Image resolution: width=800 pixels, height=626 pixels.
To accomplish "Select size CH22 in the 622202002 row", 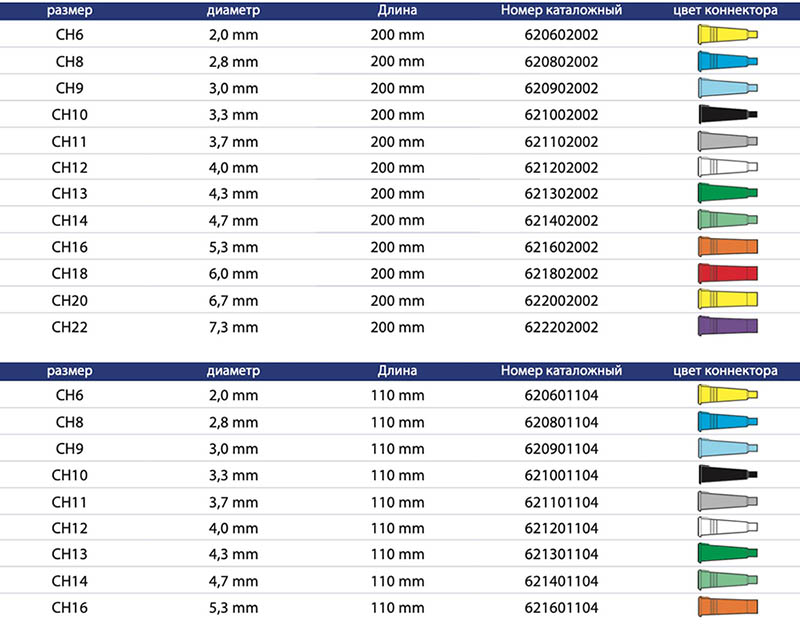I will coord(69,327).
